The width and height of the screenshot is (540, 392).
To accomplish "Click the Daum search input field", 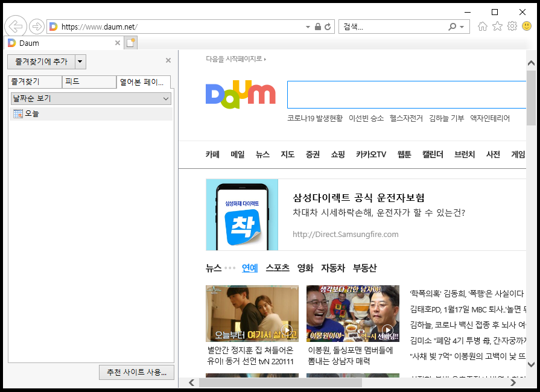I will pos(407,95).
